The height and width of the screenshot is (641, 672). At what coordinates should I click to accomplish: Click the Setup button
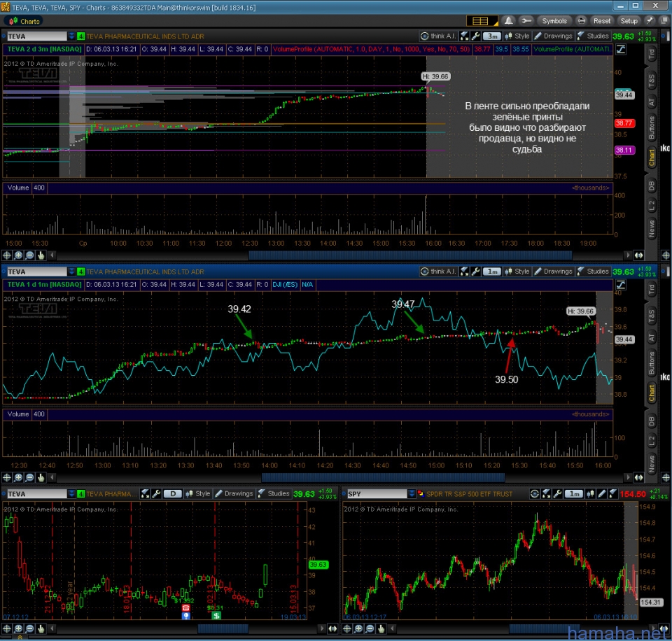[x=629, y=21]
